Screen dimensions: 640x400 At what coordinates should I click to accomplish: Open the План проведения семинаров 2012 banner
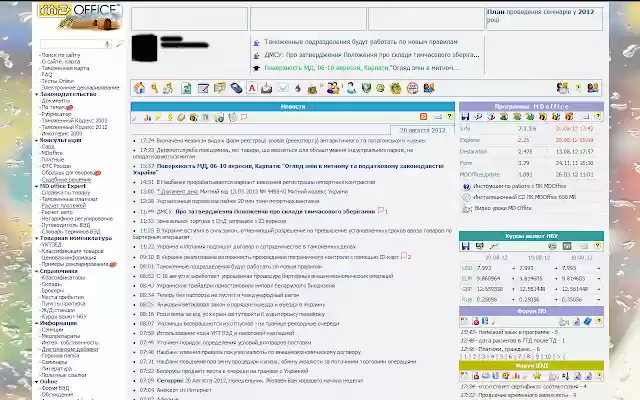[x=544, y=19]
